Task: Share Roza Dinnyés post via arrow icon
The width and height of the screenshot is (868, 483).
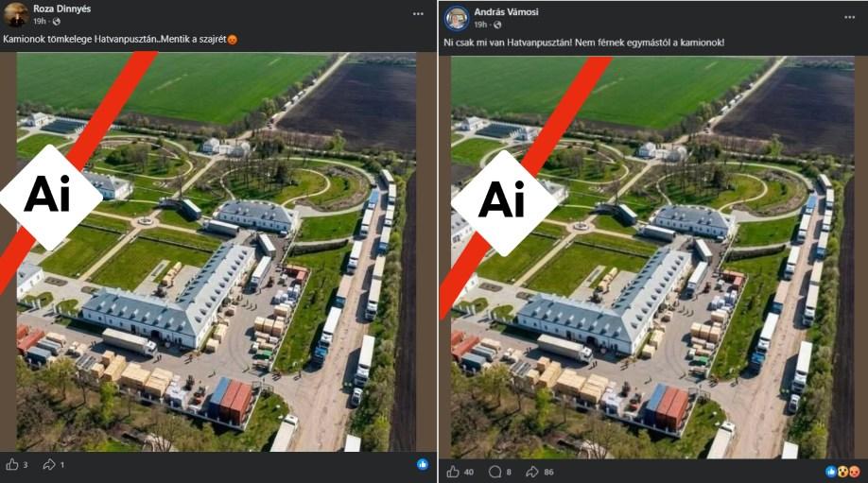Action: (49, 465)
